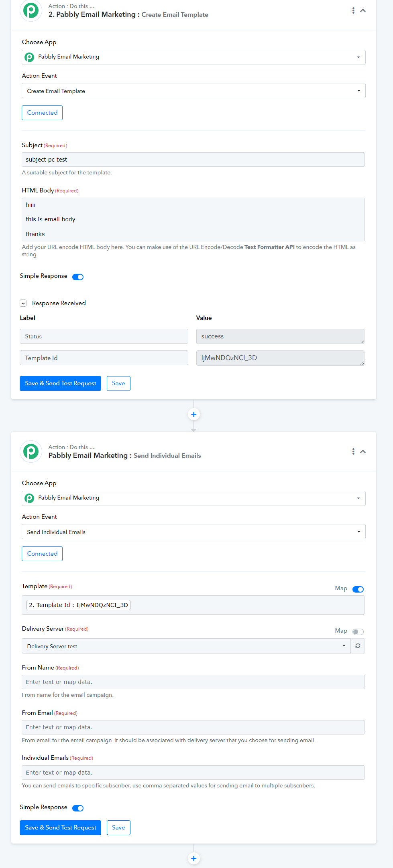Click the Status label field

[x=104, y=336]
